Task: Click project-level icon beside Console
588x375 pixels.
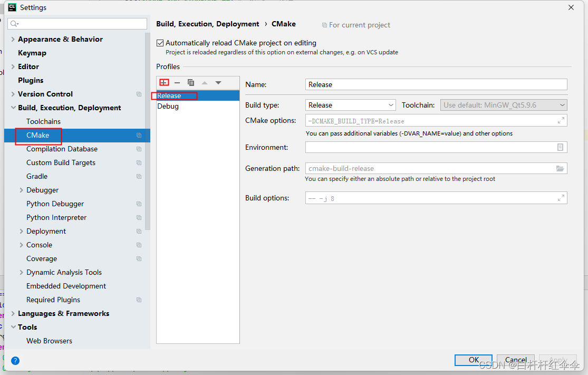Action: (x=139, y=245)
